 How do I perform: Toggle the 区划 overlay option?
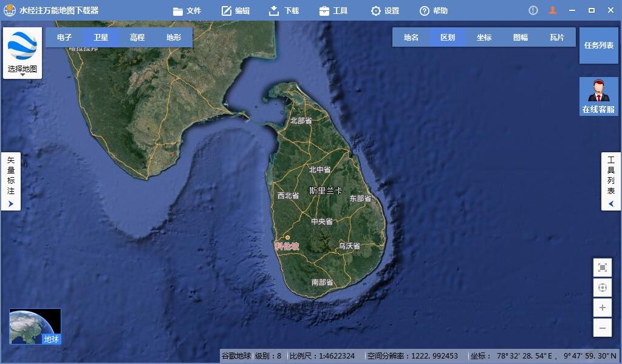448,37
